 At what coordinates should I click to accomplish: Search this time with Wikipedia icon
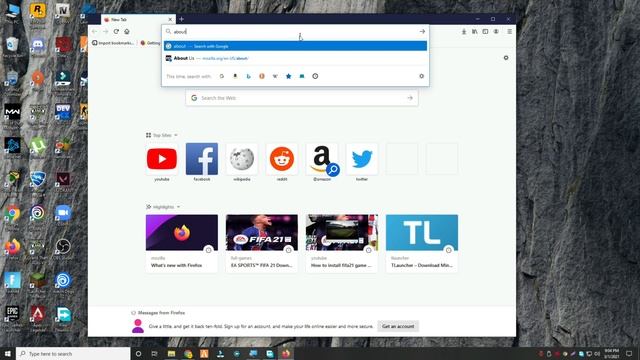coord(275,76)
